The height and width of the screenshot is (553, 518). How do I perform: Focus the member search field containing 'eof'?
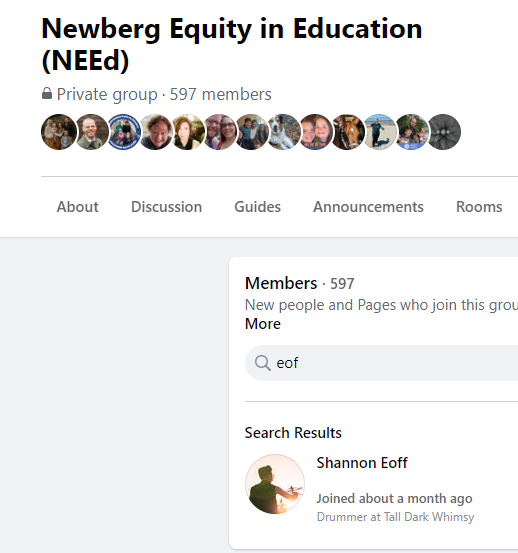pyautogui.click(x=382, y=363)
